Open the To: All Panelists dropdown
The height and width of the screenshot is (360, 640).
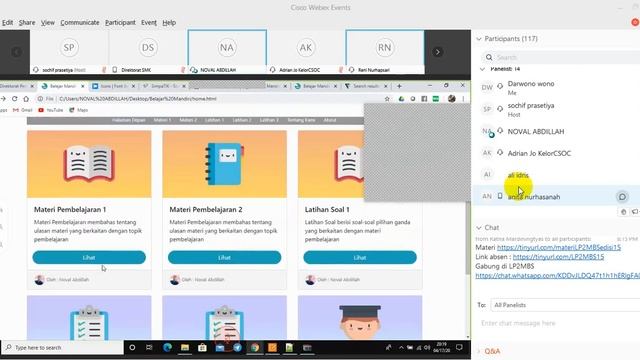565,305
